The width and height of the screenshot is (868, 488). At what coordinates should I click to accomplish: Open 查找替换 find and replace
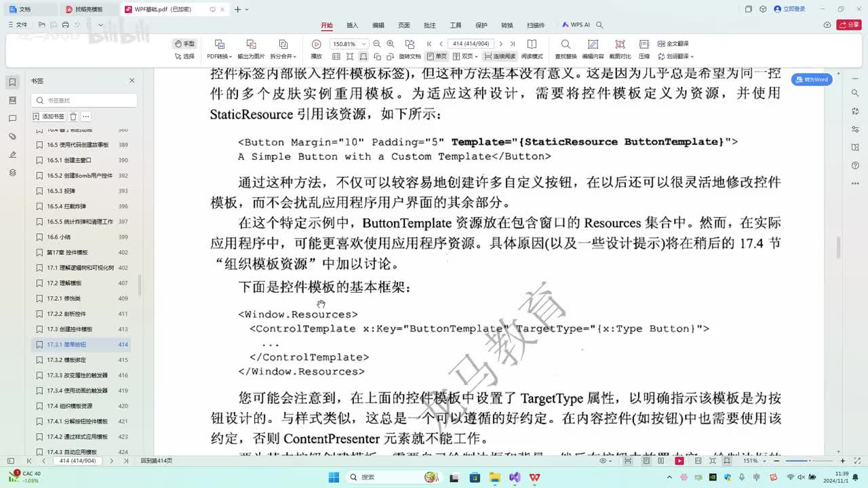click(x=566, y=49)
